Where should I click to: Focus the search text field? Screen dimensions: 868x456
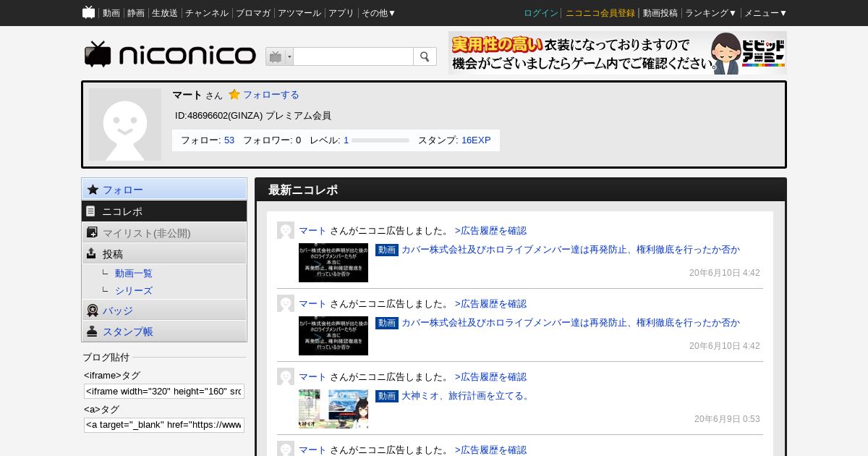pos(353,56)
